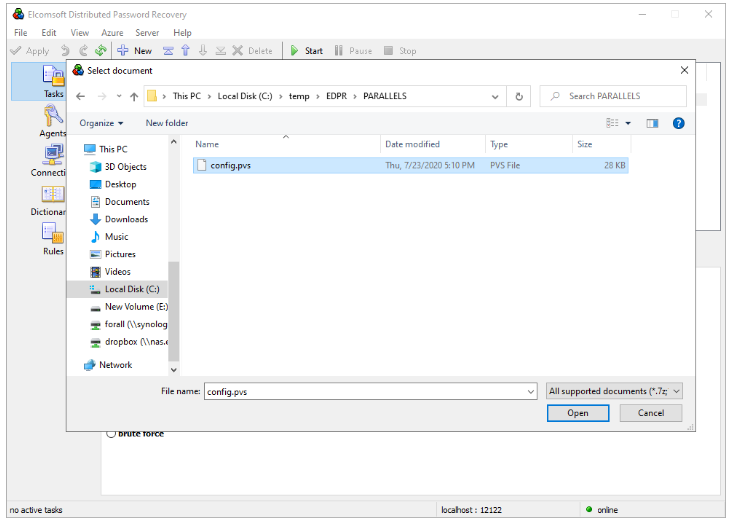The height and width of the screenshot is (522, 729).
Task: Open the dialog help question-mark icon
Action: tap(678, 123)
